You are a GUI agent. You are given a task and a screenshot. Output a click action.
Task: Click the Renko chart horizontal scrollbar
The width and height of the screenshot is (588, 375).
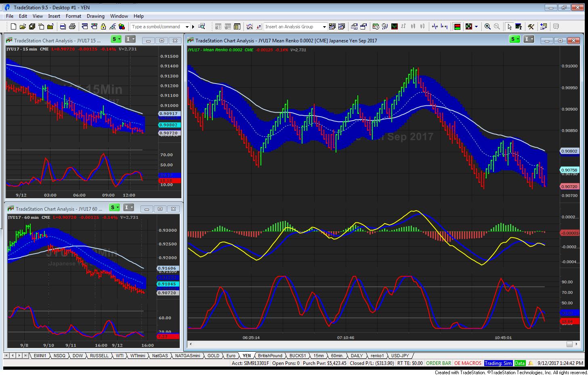point(380,344)
